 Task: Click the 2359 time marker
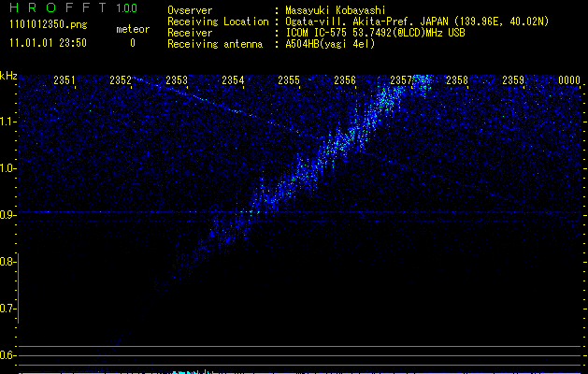513,80
